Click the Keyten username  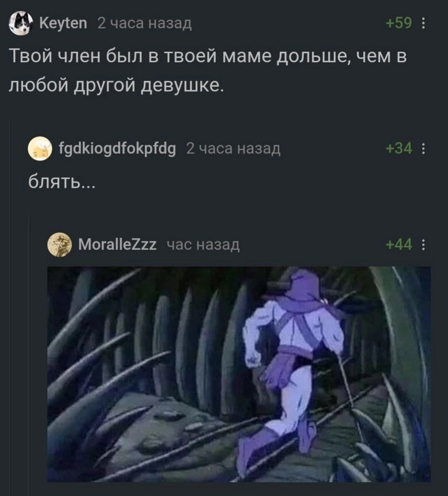click(x=63, y=23)
